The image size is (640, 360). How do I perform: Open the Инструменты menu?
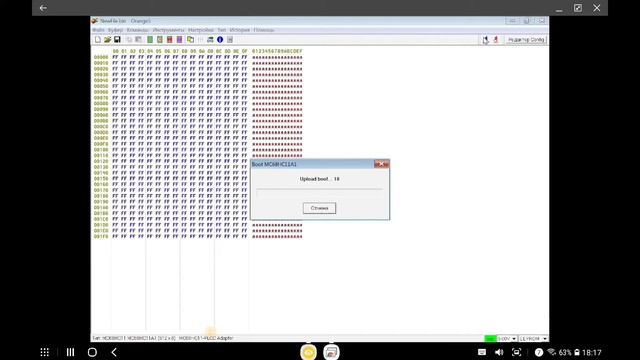tap(168, 30)
